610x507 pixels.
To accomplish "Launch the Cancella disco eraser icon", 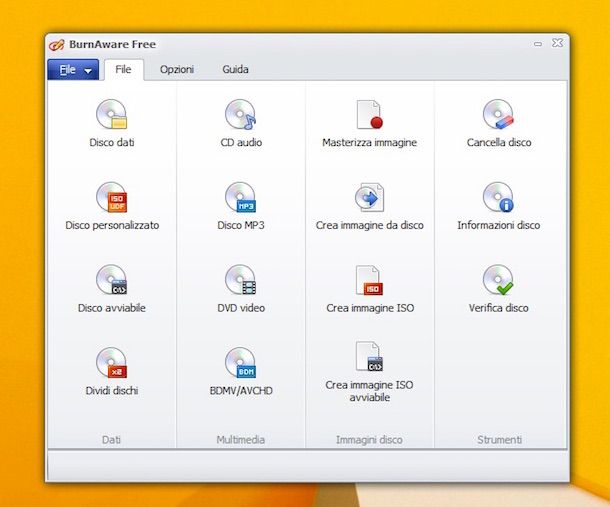I will tap(498, 114).
